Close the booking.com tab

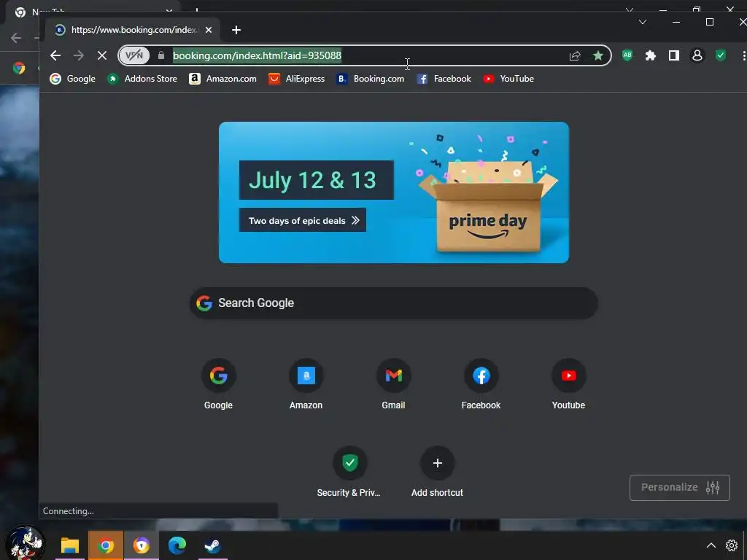tap(208, 30)
